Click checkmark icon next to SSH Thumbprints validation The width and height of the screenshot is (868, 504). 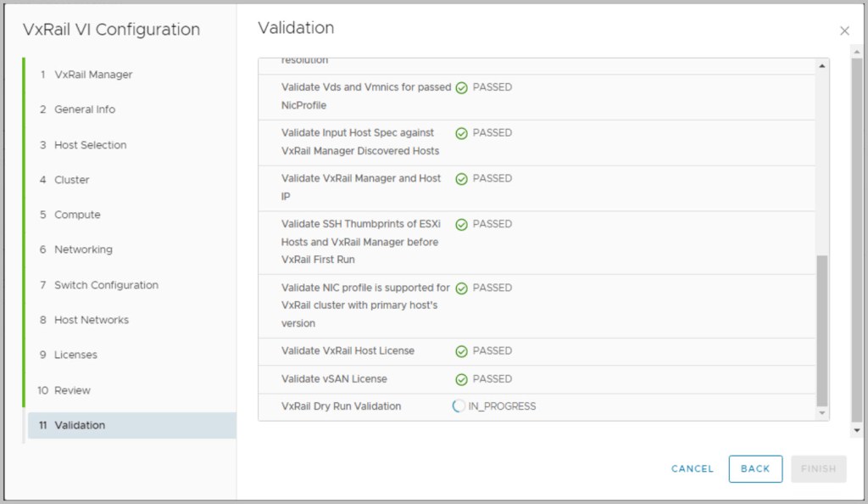click(x=462, y=225)
